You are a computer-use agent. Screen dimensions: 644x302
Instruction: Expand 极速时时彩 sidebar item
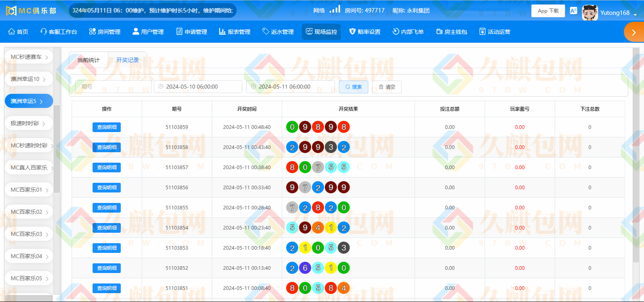click(29, 123)
